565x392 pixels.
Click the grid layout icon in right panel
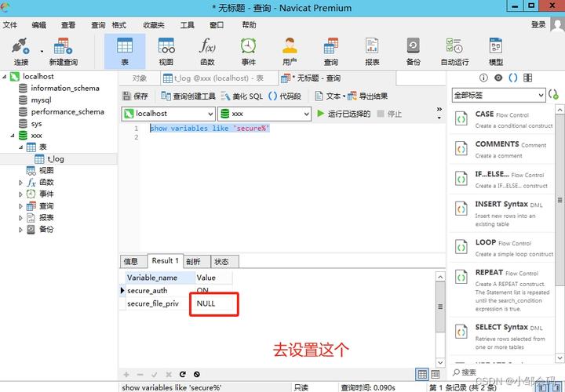[527, 78]
